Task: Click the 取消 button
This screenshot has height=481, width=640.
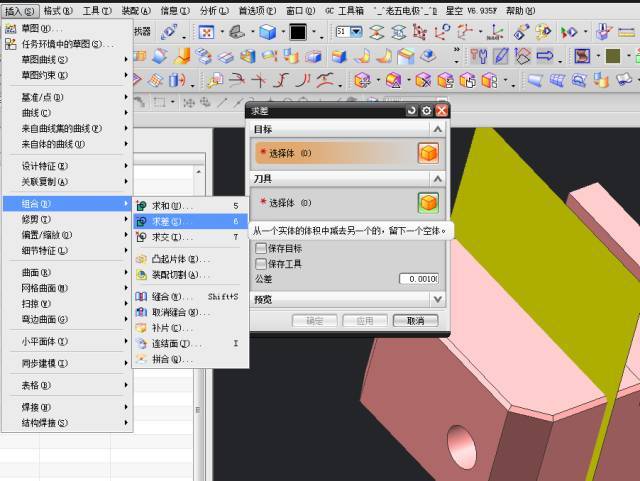Action: coord(416,321)
